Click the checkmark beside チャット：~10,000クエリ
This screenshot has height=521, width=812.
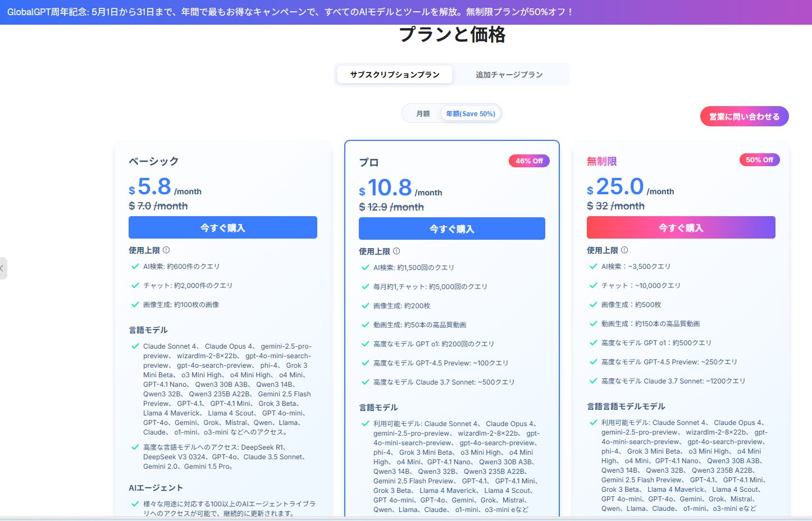[x=593, y=285]
